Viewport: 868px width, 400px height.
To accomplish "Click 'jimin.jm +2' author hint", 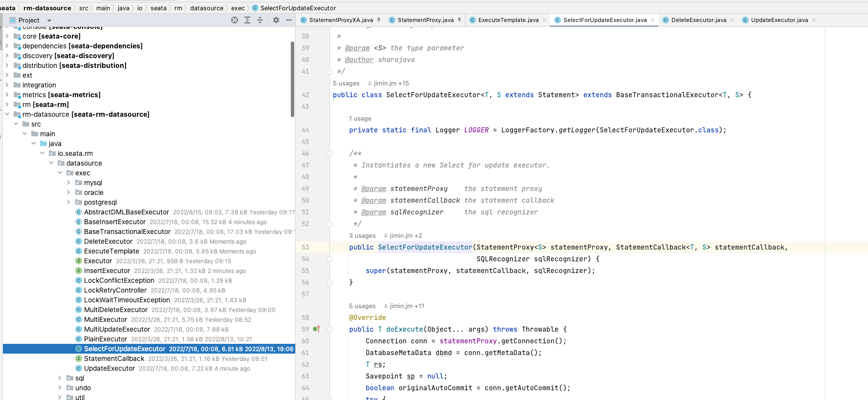I will [403, 236].
